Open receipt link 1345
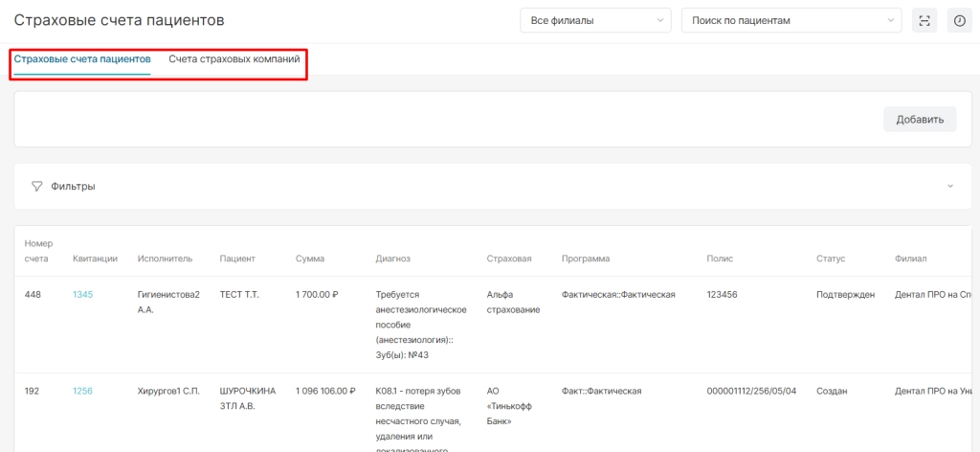Image resolution: width=980 pixels, height=452 pixels. [x=83, y=295]
